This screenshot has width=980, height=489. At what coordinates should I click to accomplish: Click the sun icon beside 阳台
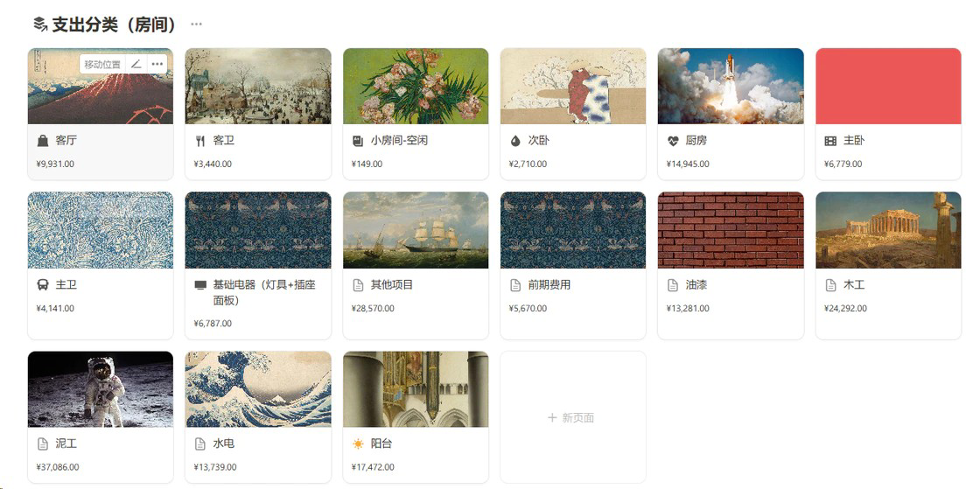(358, 444)
